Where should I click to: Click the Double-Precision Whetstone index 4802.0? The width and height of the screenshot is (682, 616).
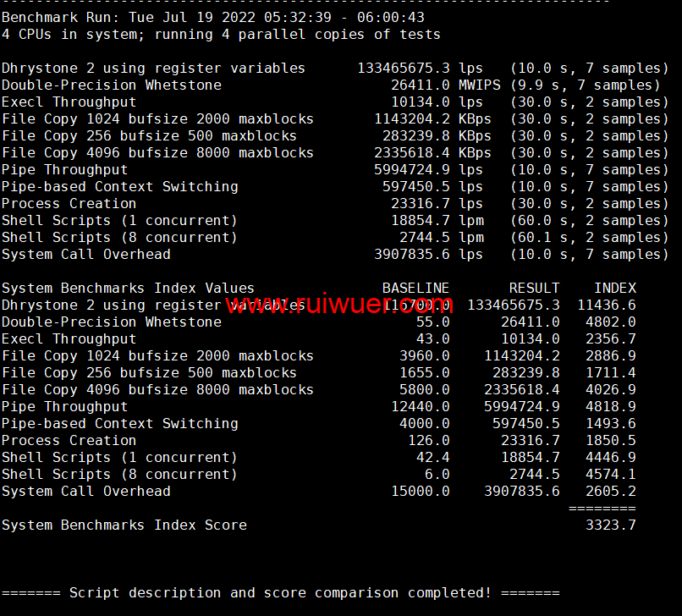point(610,322)
